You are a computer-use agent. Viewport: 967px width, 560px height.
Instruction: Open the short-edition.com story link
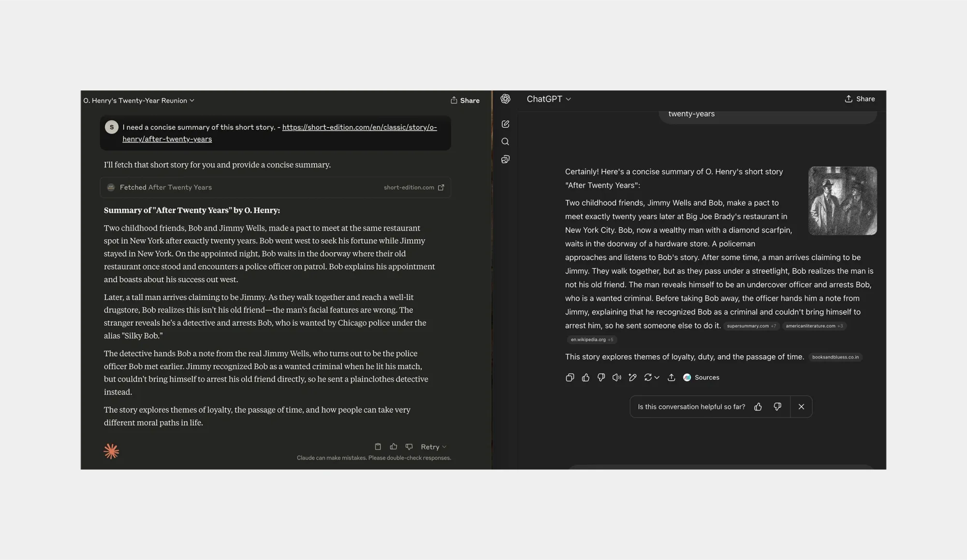[359, 128]
